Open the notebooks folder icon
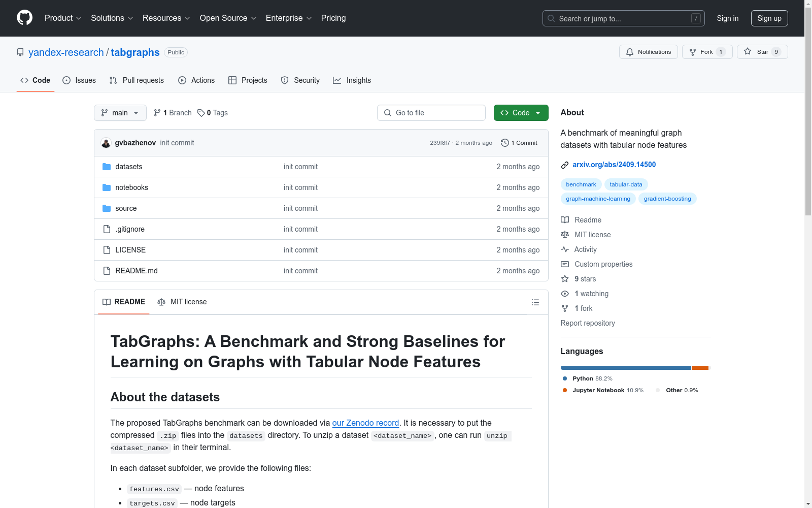The height and width of the screenshot is (508, 812). point(107,187)
